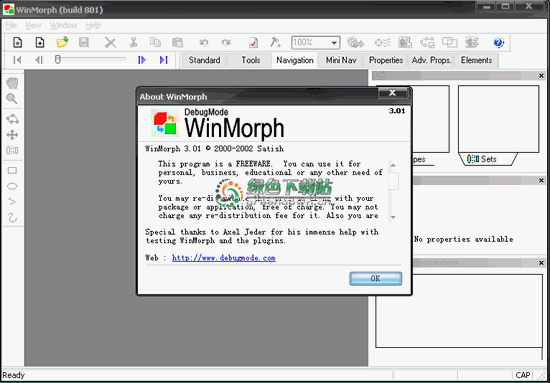The width and height of the screenshot is (550, 383).
Task: Click the toolbar icon left of image-settings icon
Action: (x=382, y=43)
